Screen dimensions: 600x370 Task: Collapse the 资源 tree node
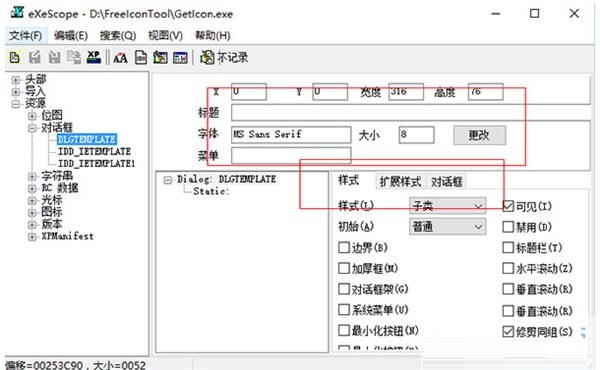coord(15,104)
